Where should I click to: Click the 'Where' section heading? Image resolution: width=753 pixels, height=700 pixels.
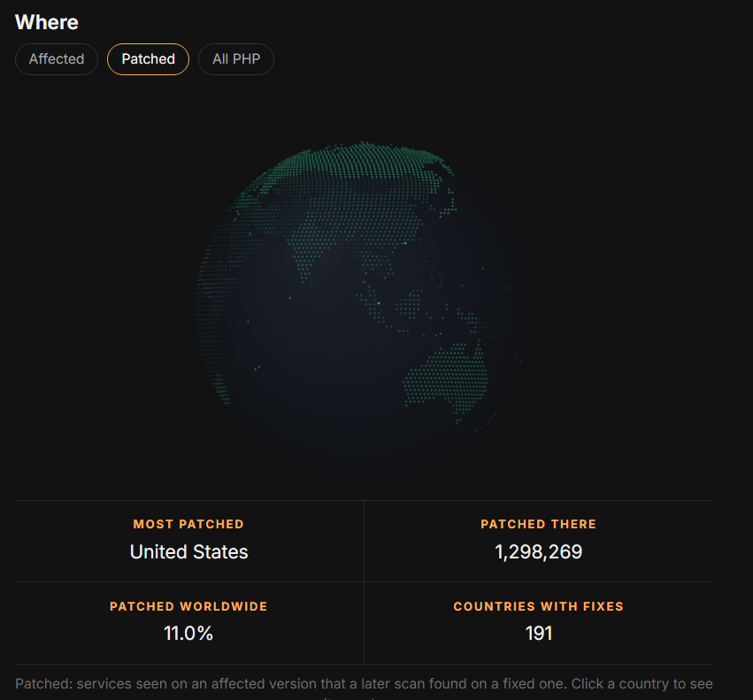[x=47, y=22]
